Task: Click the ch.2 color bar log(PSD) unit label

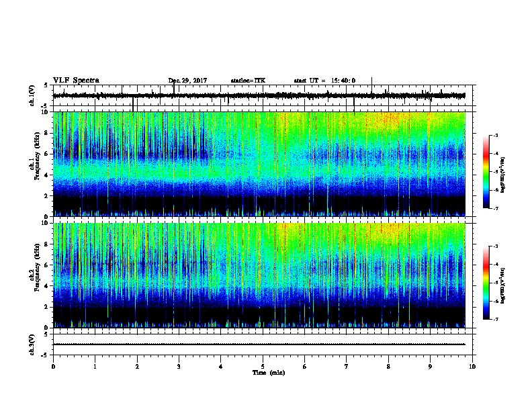Action: coord(502,285)
